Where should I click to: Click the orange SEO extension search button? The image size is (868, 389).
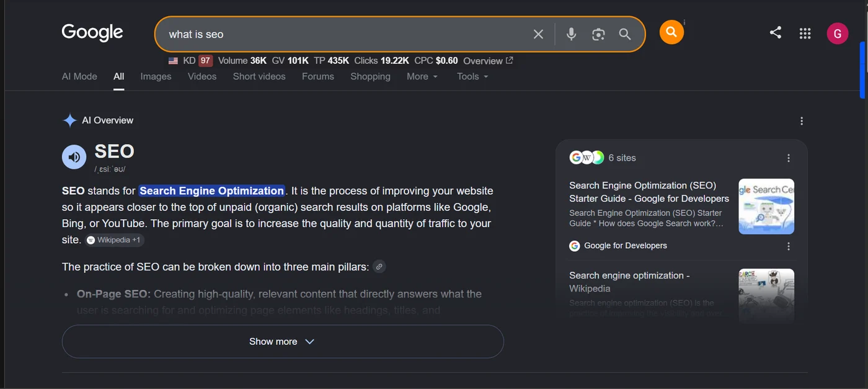click(x=671, y=32)
